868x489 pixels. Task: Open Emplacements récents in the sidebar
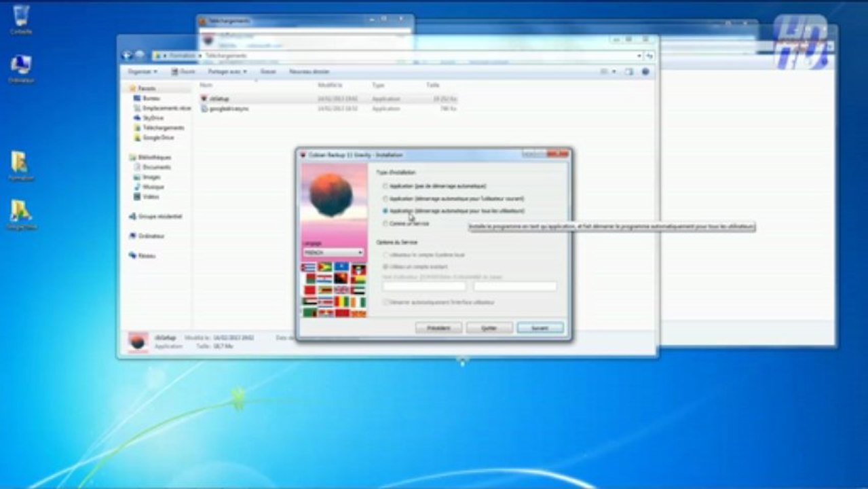(x=162, y=108)
